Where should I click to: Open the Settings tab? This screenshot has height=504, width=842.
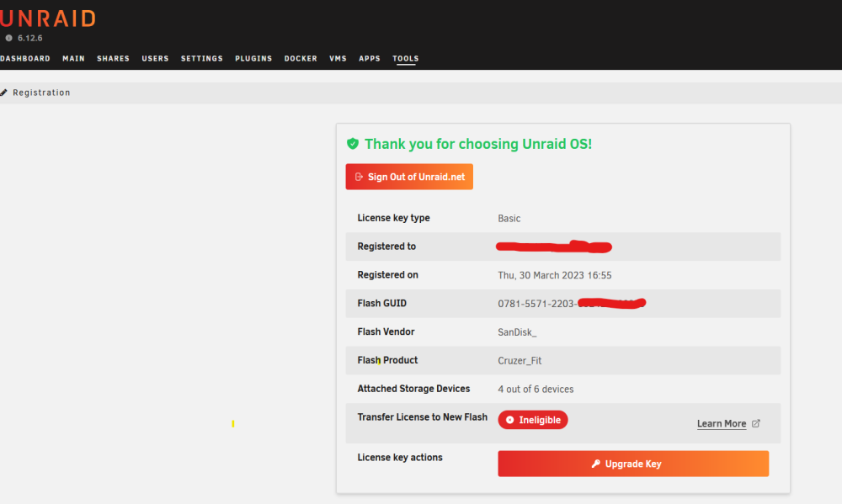pos(202,59)
